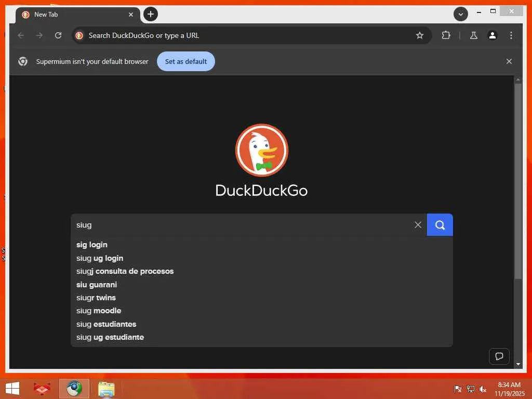Choose suggestion siug moodle
The width and height of the screenshot is (532, 399).
point(262,311)
